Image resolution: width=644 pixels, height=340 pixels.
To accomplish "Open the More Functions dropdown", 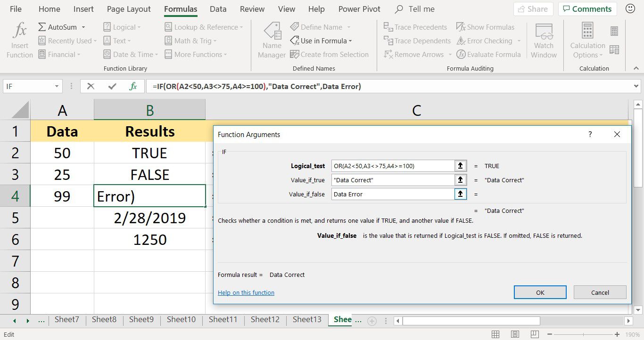I will (196, 55).
